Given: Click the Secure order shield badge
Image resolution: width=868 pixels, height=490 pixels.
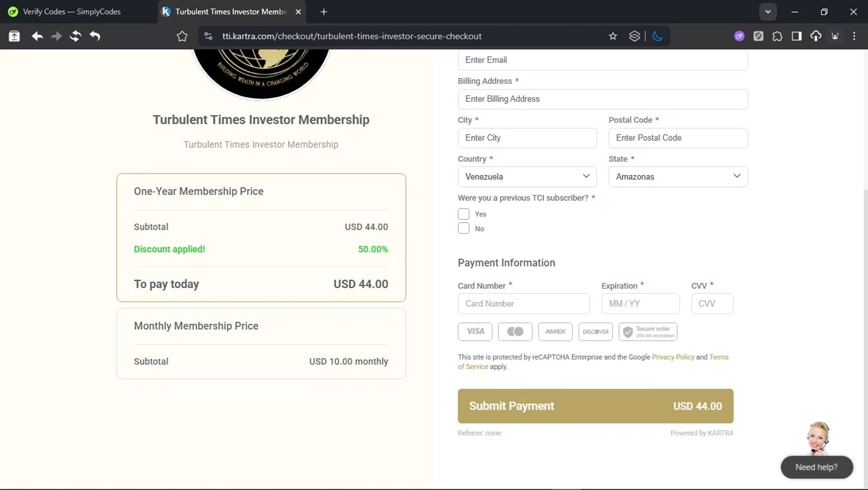Looking at the screenshot, I should click(x=648, y=331).
